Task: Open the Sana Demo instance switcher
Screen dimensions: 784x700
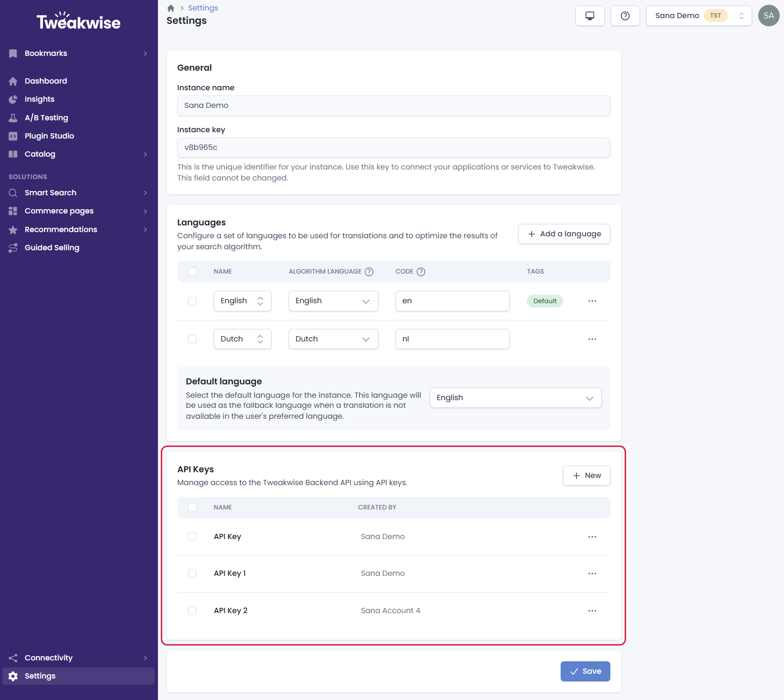Action: coord(699,16)
